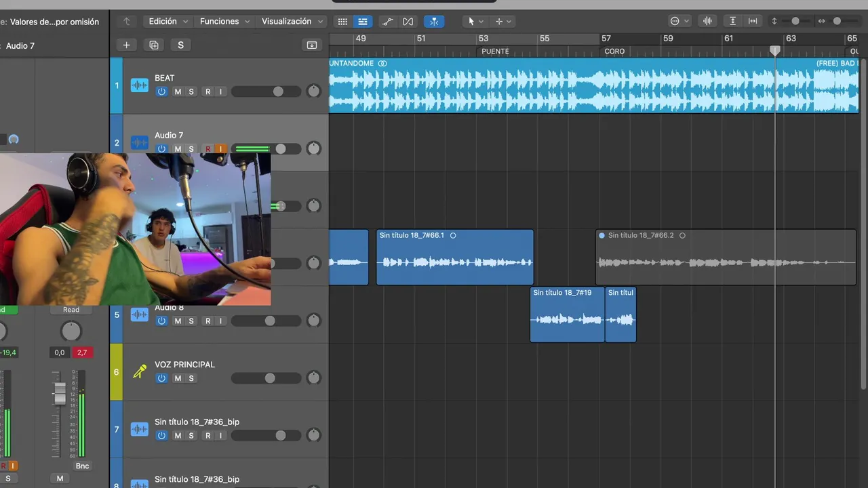
Task: Open the pointer tool menu
Action: (475, 22)
